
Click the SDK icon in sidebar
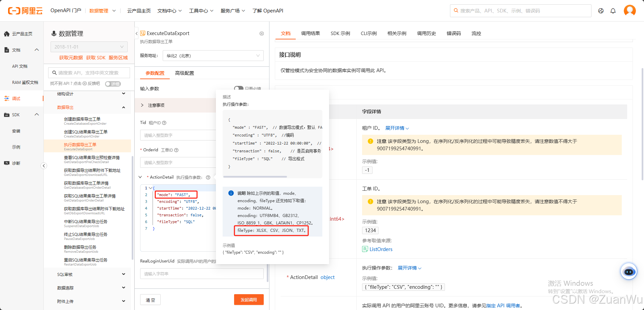7,115
